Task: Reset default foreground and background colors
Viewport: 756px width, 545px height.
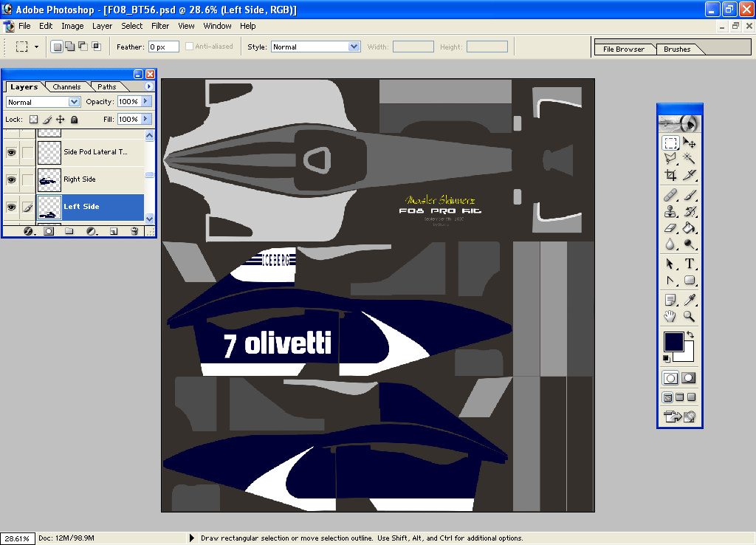Action: pyautogui.click(x=667, y=358)
